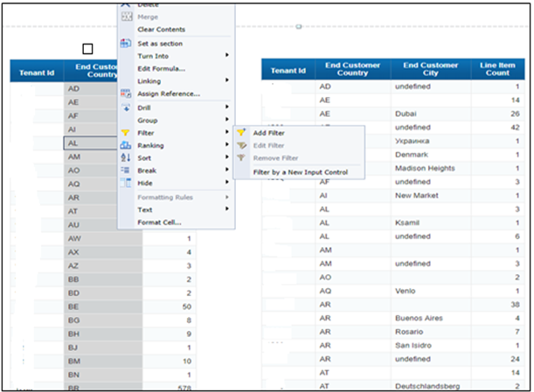Open Edit Formula... from the menu
The width and height of the screenshot is (534, 392).
(x=161, y=69)
